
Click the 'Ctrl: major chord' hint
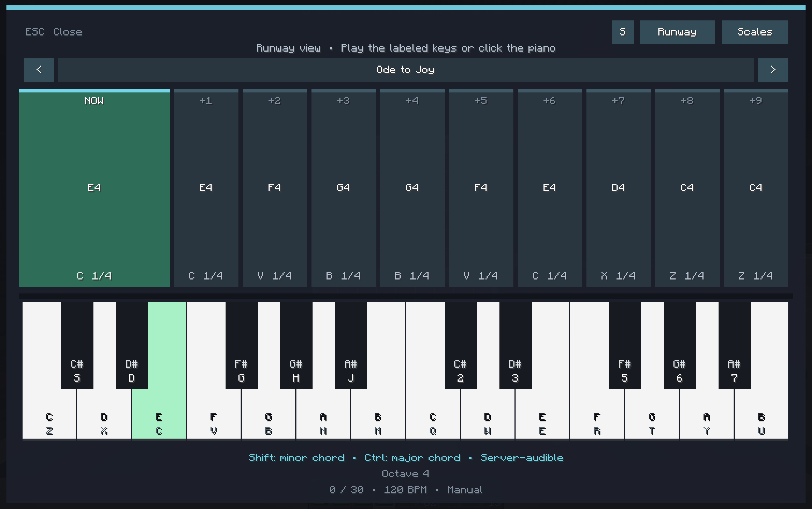pyautogui.click(x=412, y=458)
